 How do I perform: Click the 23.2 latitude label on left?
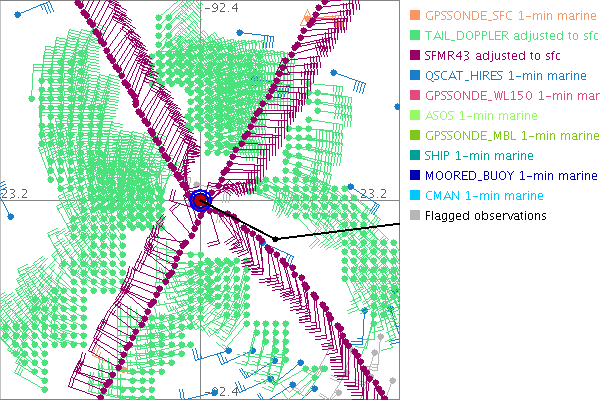(x=16, y=192)
